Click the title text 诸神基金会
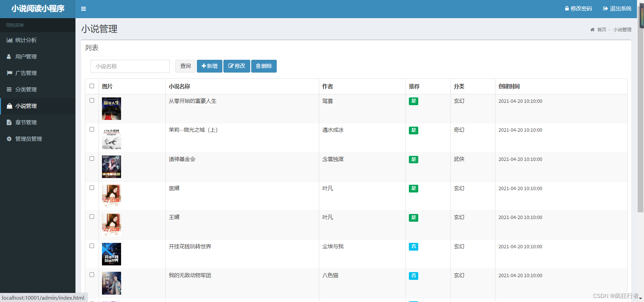 (182, 159)
